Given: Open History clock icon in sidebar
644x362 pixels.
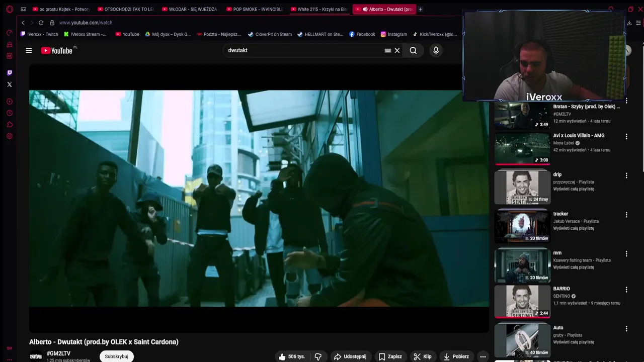Looking at the screenshot, I should tap(9, 113).
